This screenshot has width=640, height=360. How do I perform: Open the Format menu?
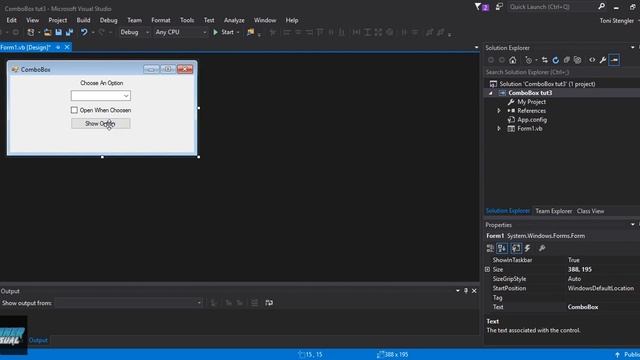161,20
